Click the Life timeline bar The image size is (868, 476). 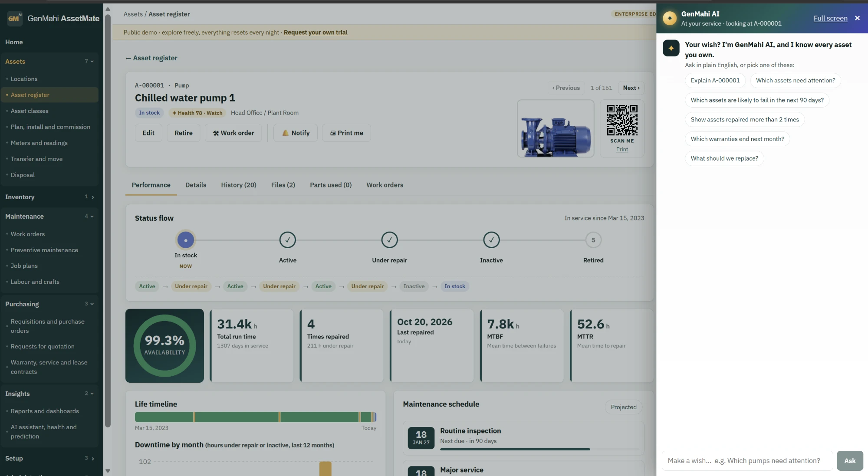[256, 417]
